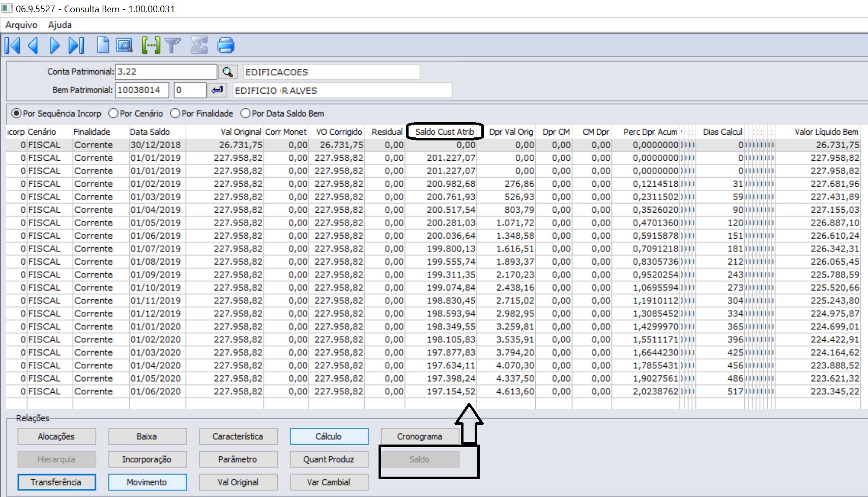Open the Ajuda menu

tap(60, 25)
